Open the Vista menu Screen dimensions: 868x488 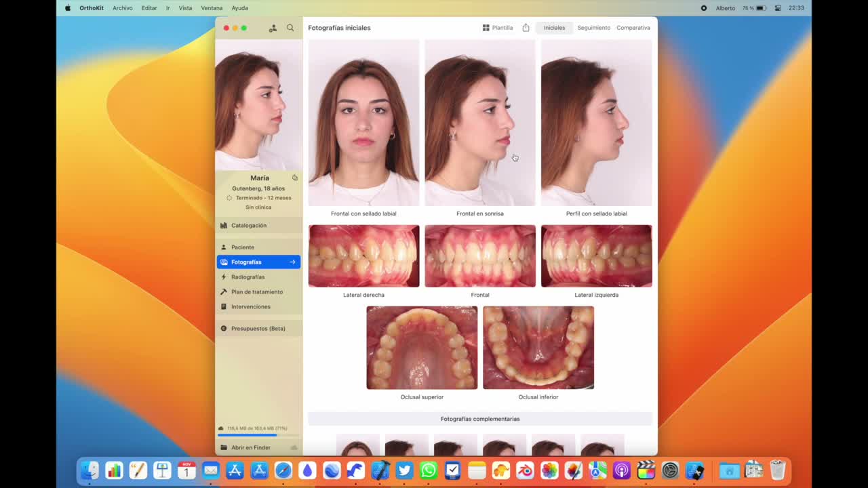[x=185, y=8]
